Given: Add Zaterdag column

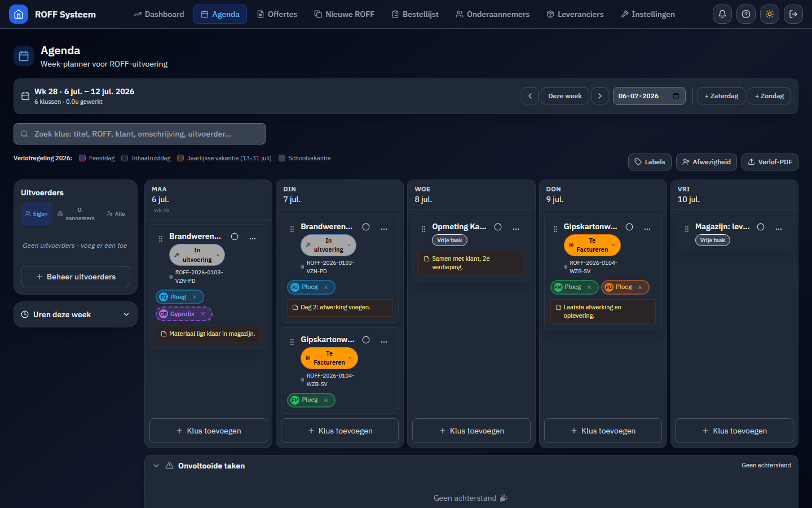Looking at the screenshot, I should point(721,96).
